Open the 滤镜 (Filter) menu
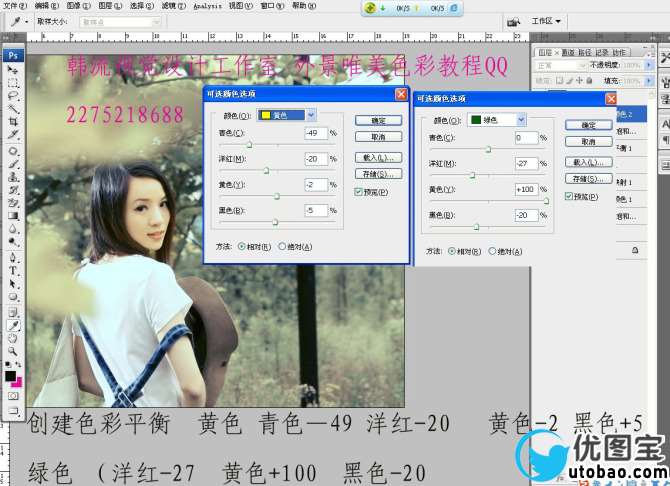Screen dimensions: 670x486 pyautogui.click(x=173, y=6)
